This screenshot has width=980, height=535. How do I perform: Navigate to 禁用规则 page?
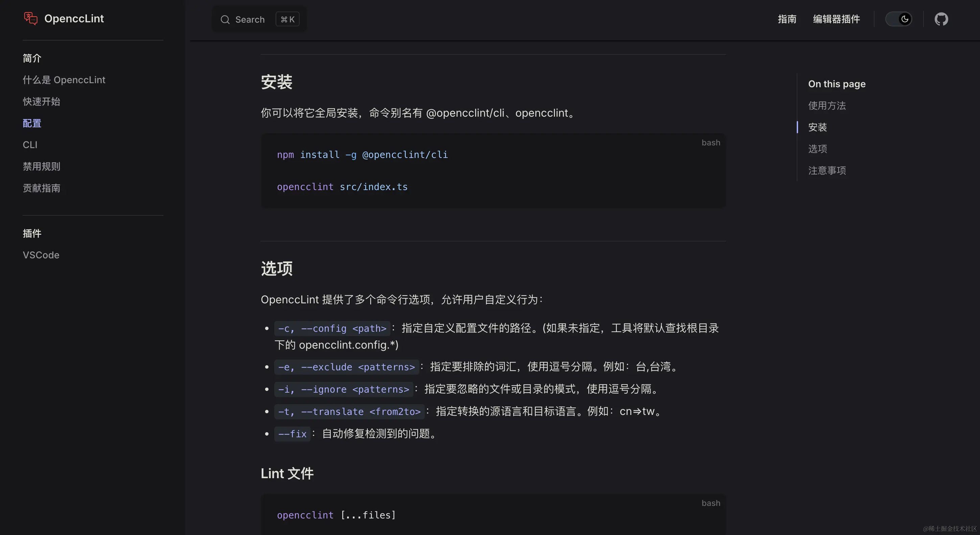pyautogui.click(x=42, y=166)
